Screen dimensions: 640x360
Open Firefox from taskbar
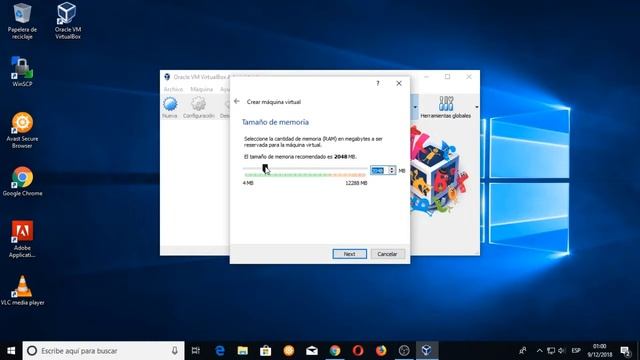click(x=381, y=351)
